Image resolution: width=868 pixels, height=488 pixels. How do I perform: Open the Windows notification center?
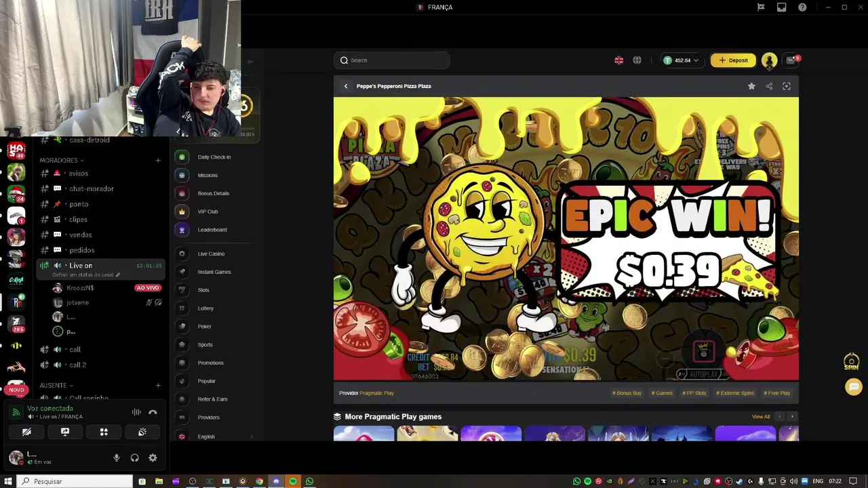(854, 481)
